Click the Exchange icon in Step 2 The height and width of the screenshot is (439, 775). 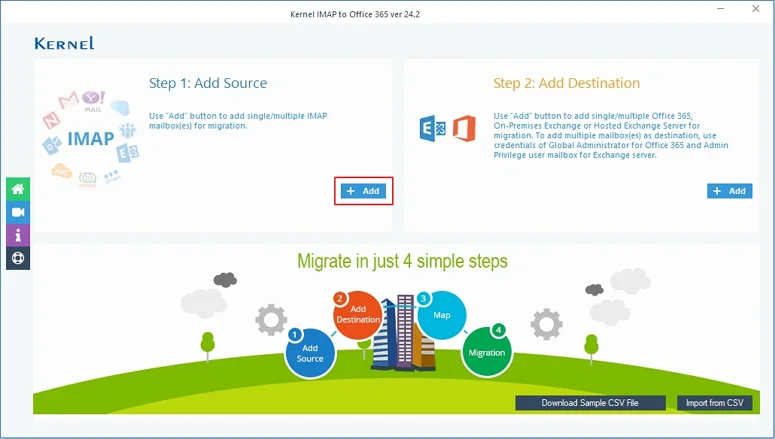(432, 129)
